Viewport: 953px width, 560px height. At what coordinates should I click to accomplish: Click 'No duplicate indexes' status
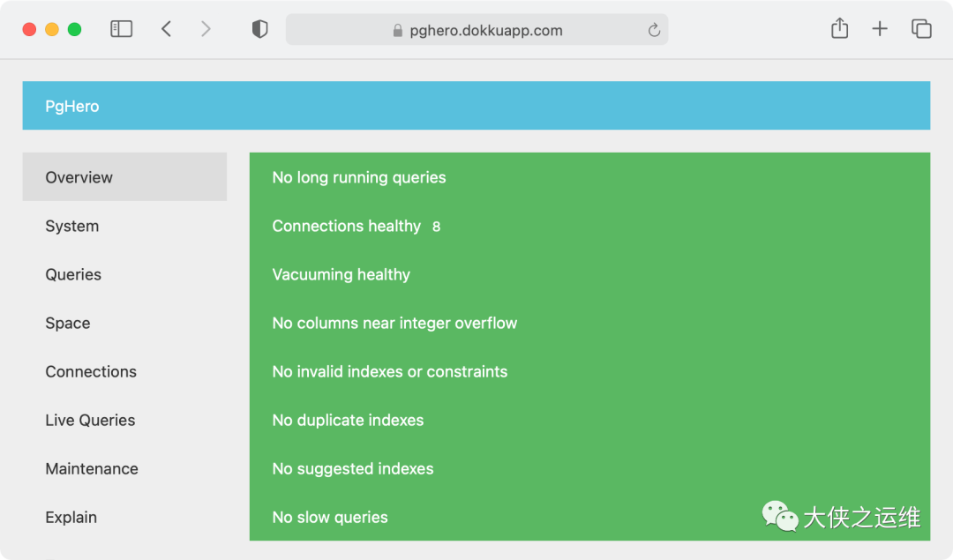(x=348, y=421)
